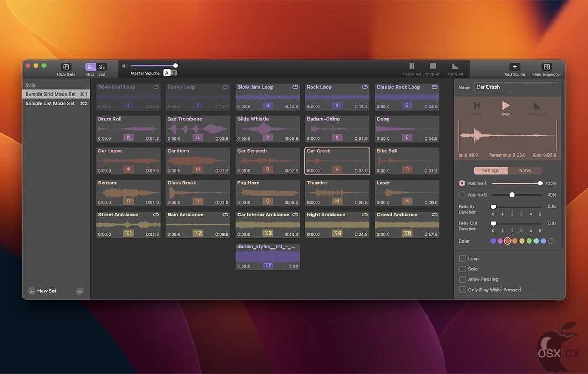Click the Bike Bell sound tile
The height and width of the screenshot is (374, 588).
(407, 160)
